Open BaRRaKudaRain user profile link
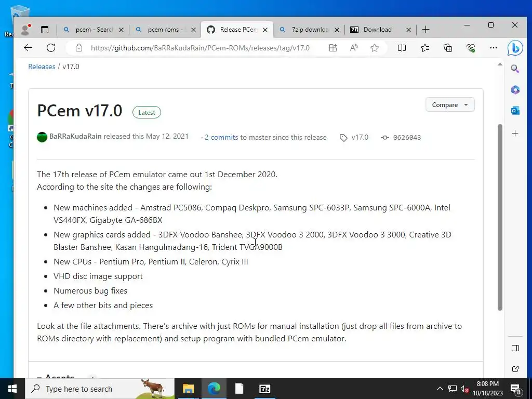This screenshot has height=399, width=532. [x=75, y=137]
